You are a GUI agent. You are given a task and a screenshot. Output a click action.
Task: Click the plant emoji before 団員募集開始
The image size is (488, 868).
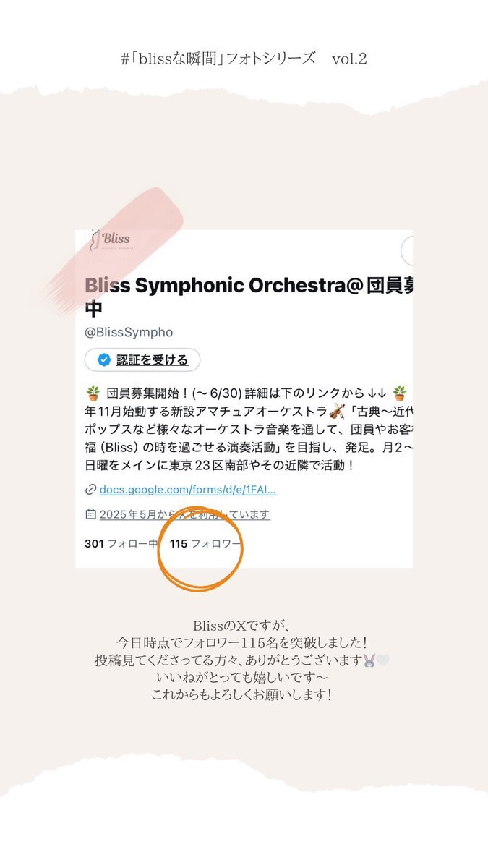pyautogui.click(x=93, y=393)
